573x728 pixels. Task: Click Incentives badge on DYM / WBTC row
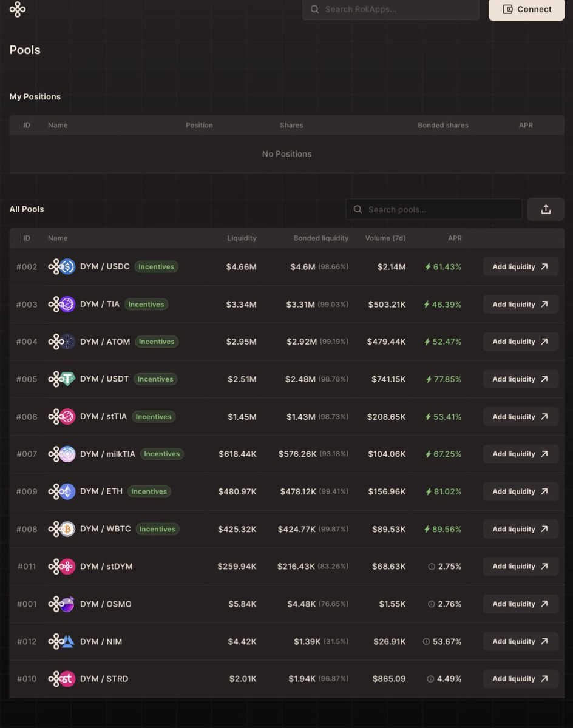tap(157, 529)
